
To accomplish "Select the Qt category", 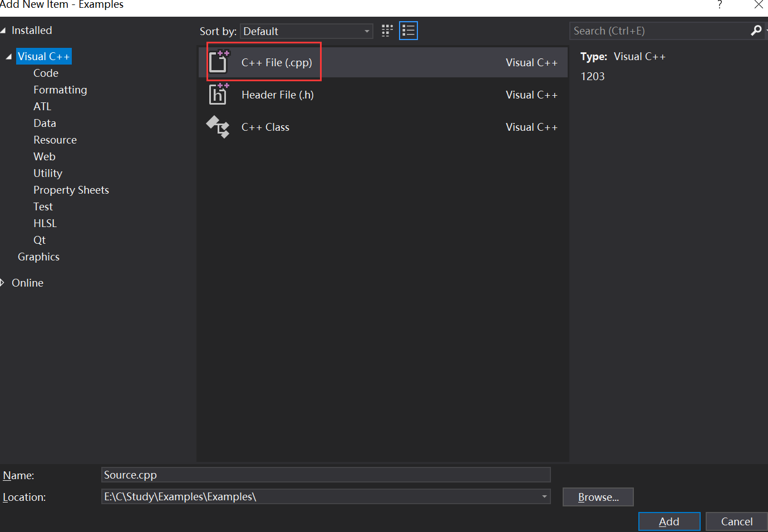I will tap(40, 240).
